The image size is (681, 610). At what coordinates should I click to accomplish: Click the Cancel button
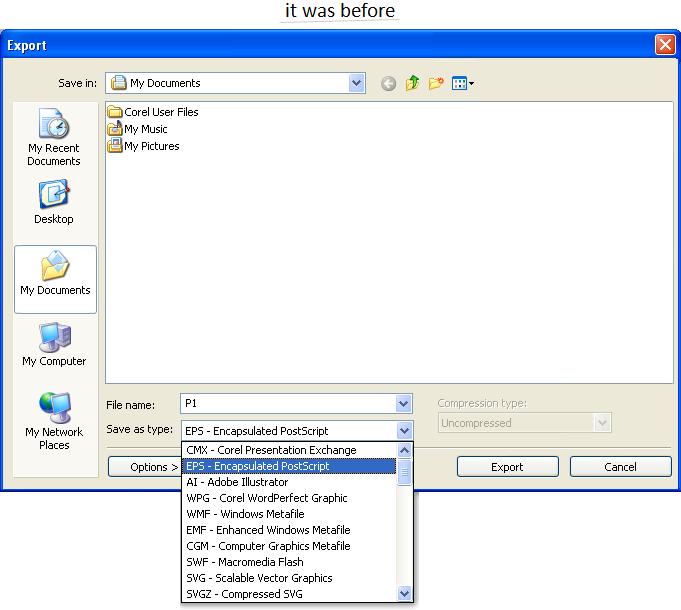(620, 467)
